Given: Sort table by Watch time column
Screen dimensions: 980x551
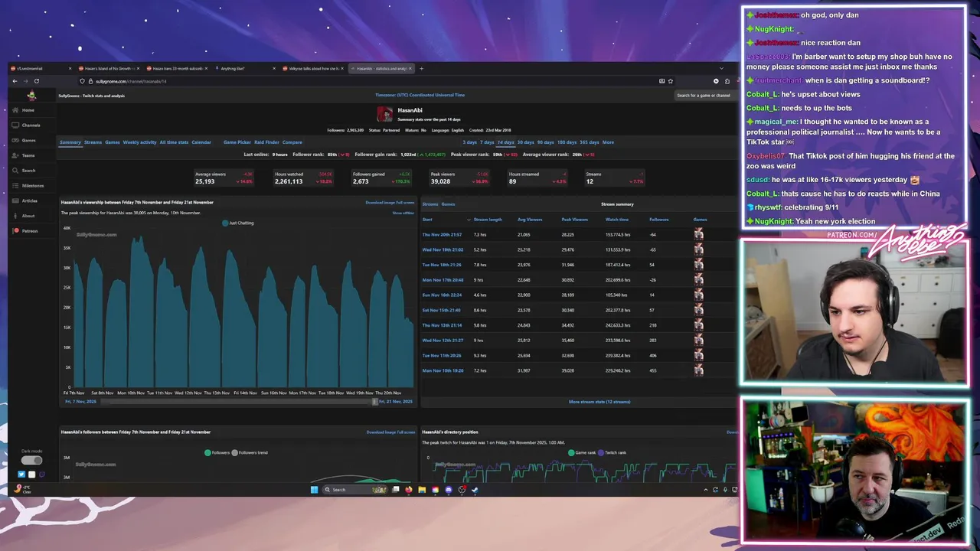Looking at the screenshot, I should click(x=617, y=220).
